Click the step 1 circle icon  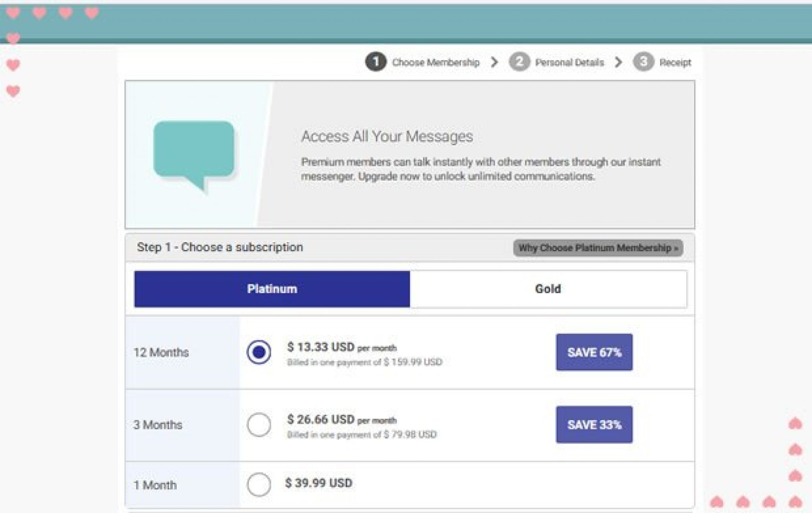375,62
